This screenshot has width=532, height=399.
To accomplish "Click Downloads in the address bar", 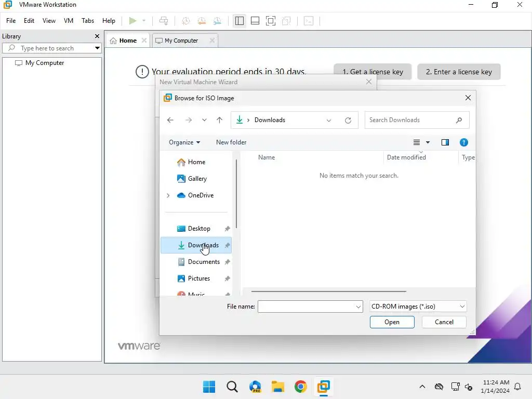I will pyautogui.click(x=270, y=120).
